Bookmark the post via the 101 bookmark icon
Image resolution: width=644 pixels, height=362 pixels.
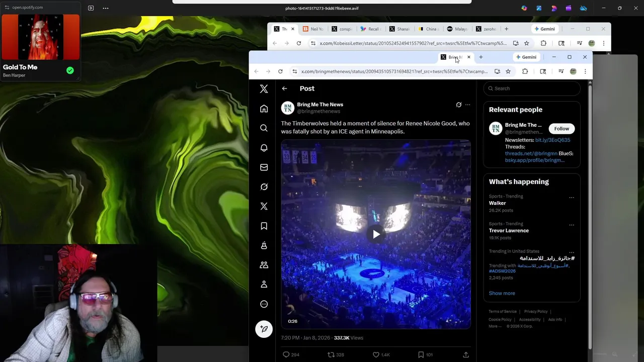421,354
